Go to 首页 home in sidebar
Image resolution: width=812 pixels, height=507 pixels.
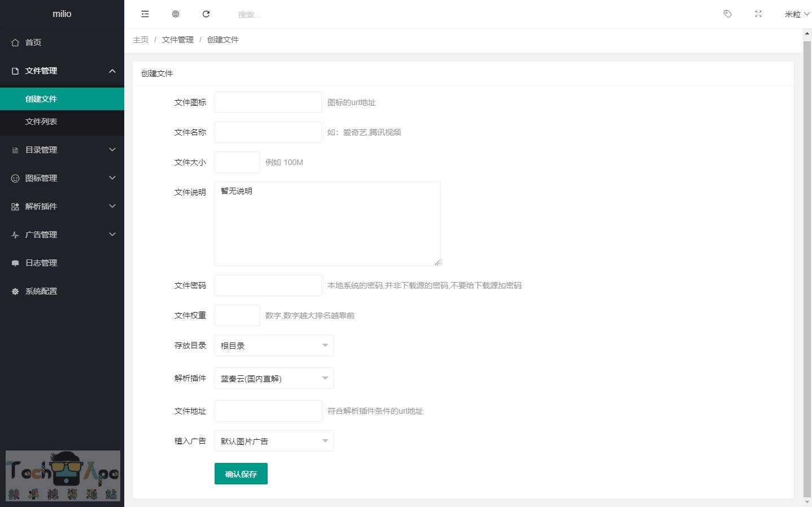(x=33, y=42)
